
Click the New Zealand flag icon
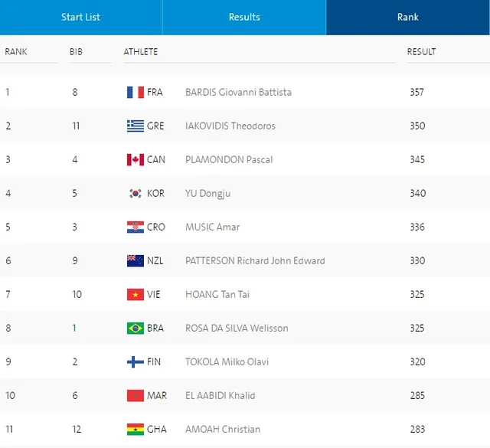[136, 261]
